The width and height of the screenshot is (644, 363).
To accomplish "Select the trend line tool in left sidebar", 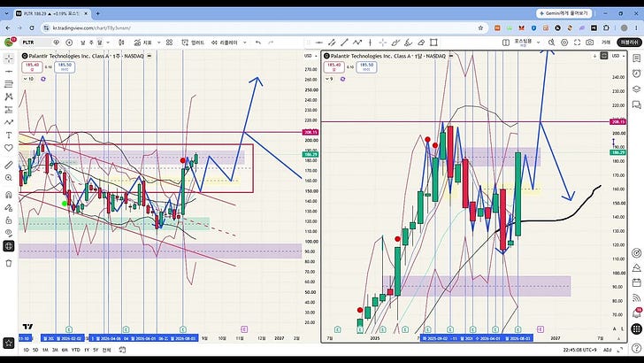I will [x=9, y=72].
